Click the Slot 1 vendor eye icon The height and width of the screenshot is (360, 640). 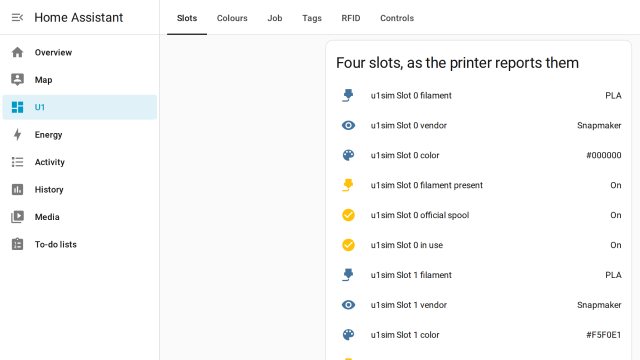click(348, 305)
